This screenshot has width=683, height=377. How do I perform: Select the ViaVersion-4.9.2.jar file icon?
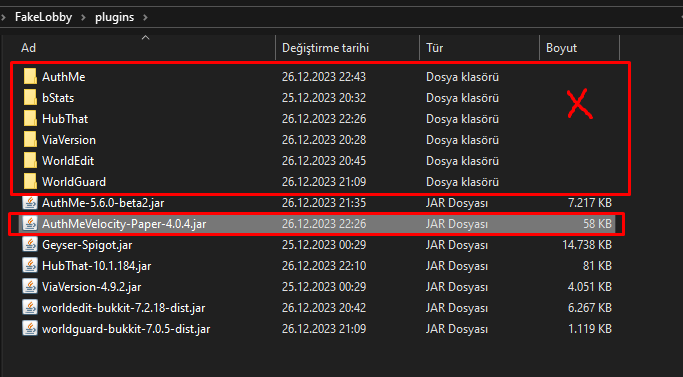pyautogui.click(x=30, y=286)
